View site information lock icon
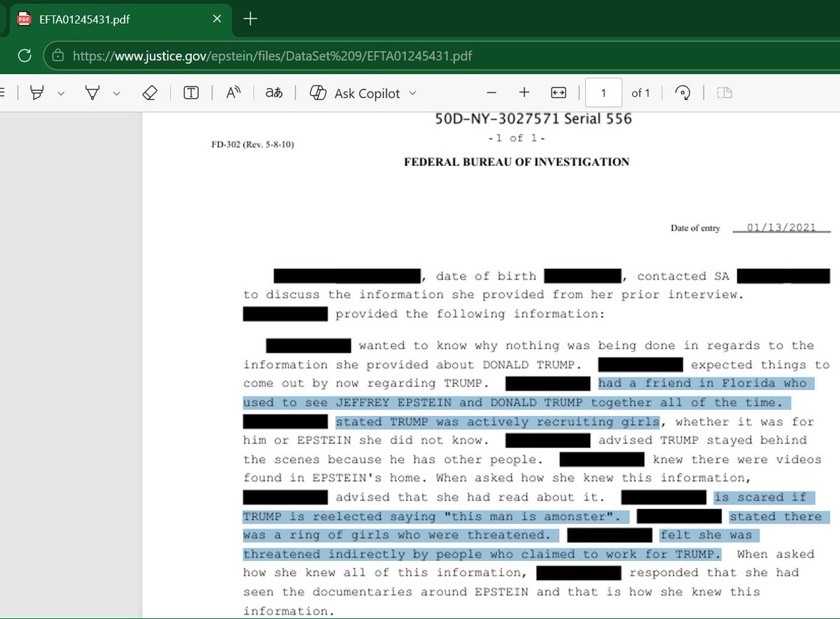Viewport: 840px width, 619px height. coord(59,55)
